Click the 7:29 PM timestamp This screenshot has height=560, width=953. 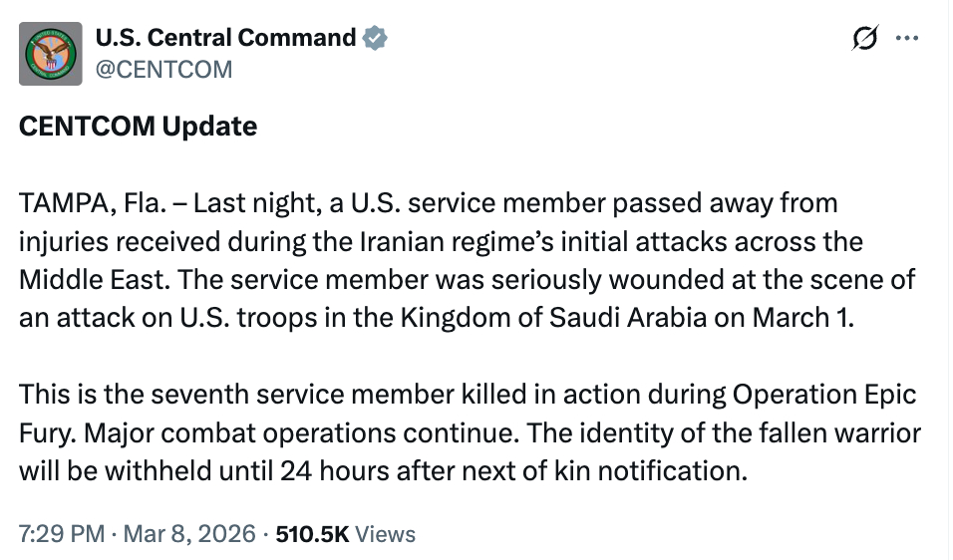62,533
